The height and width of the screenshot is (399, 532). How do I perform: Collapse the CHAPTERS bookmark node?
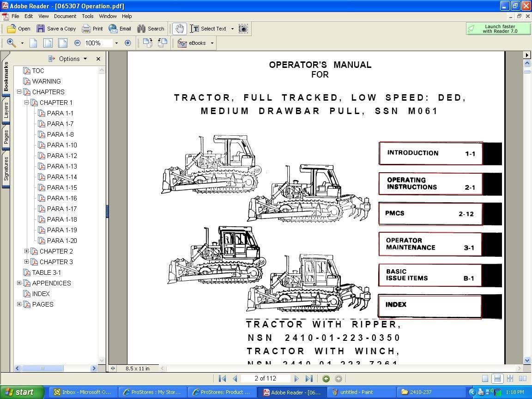click(19, 92)
